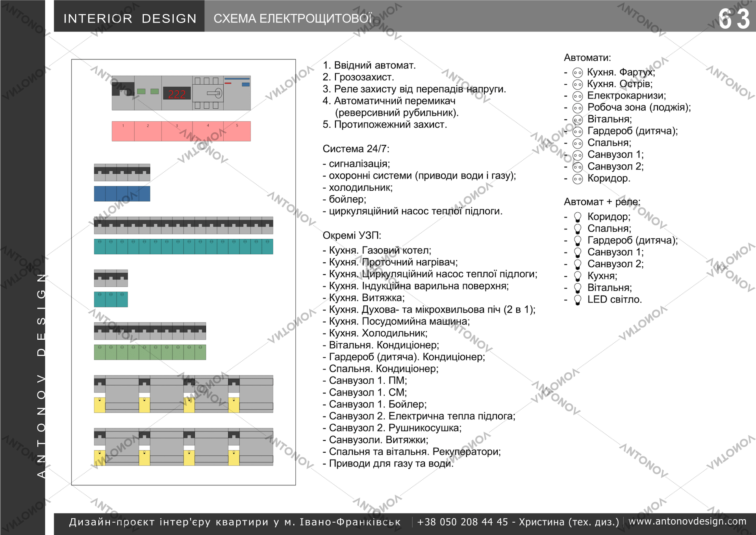
Task: Click the phone number +38 050 208 44 45
Action: pyautogui.click(x=463, y=522)
